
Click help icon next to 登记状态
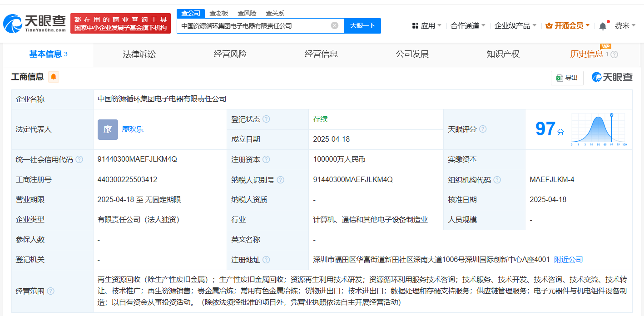(x=266, y=119)
